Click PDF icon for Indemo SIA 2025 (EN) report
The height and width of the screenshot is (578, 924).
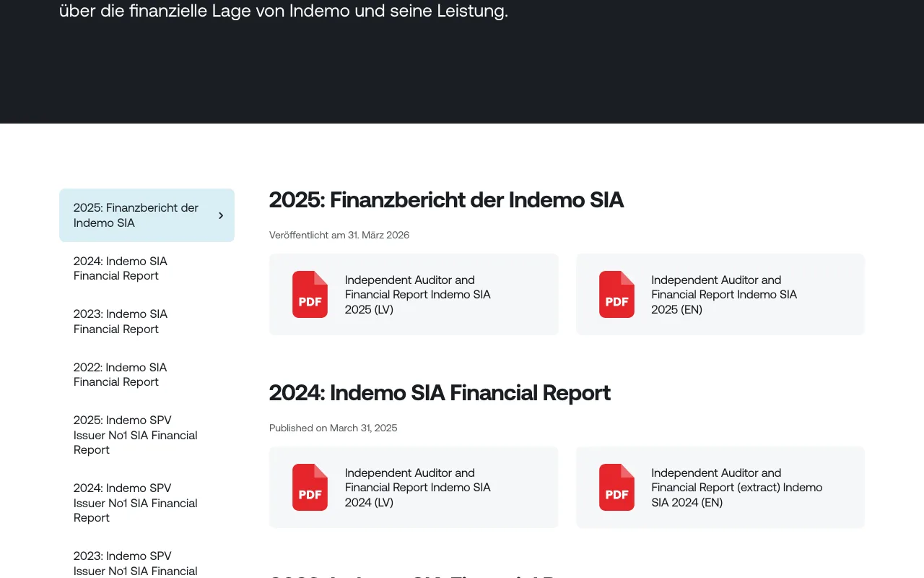(616, 294)
